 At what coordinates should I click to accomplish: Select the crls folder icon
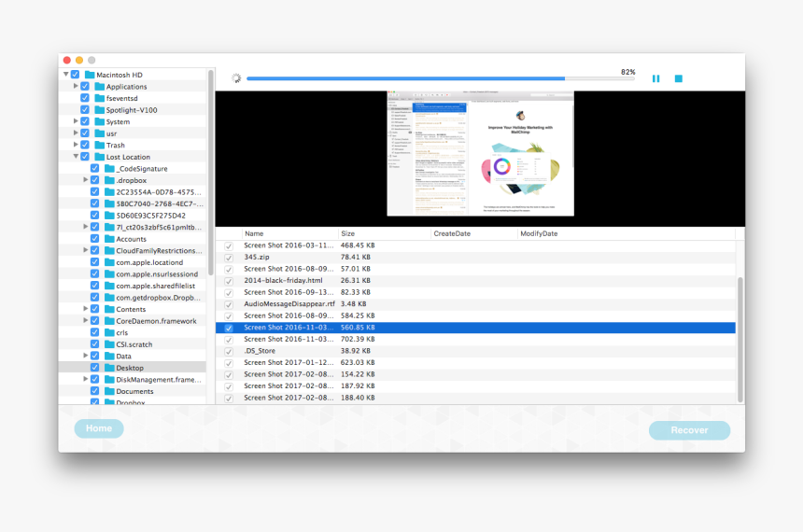109,333
